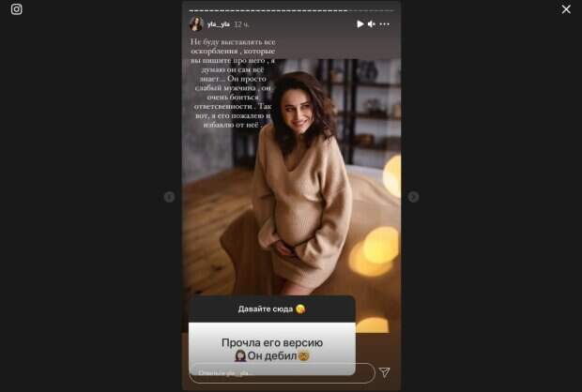Viewport: 582px width, 392px height.
Task: Click the Russian caption text overlay
Action: click(233, 83)
